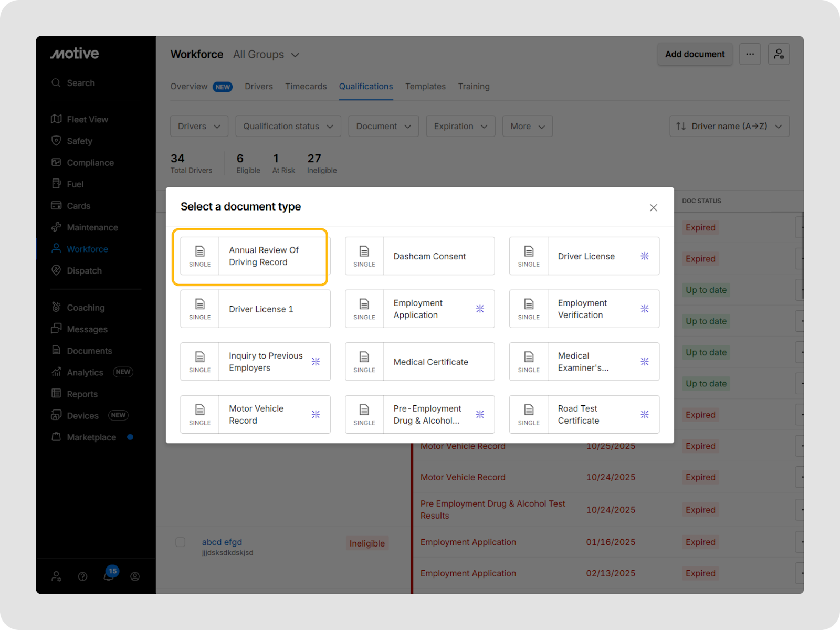Click the admin user icon in sidebar footer

click(x=56, y=576)
